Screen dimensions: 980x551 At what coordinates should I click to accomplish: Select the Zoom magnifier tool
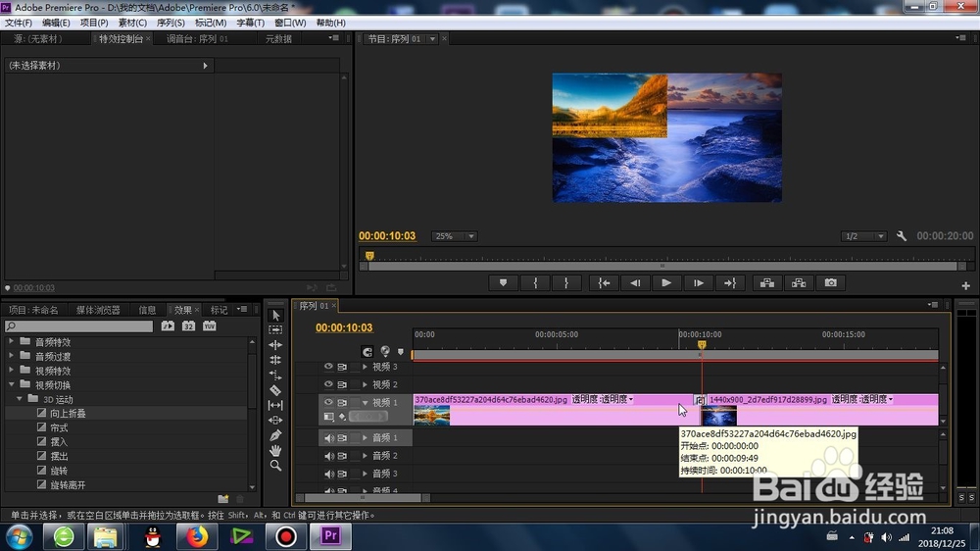(275, 466)
